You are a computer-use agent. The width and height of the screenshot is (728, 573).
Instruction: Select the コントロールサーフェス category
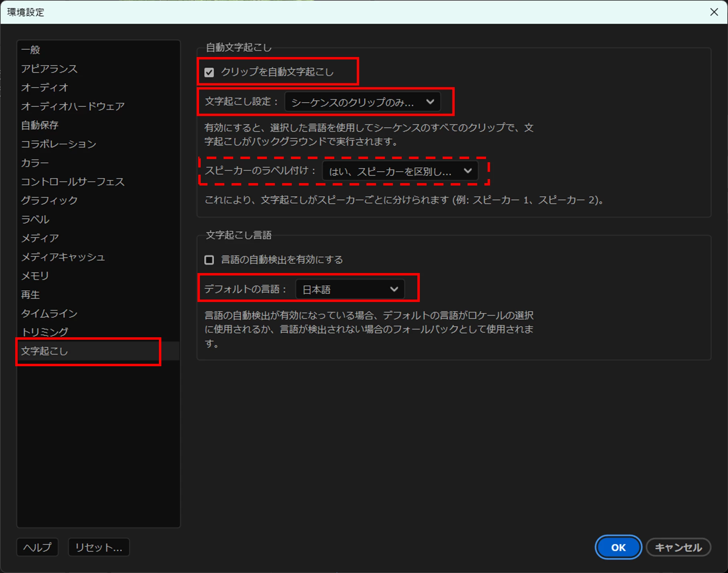point(73,181)
